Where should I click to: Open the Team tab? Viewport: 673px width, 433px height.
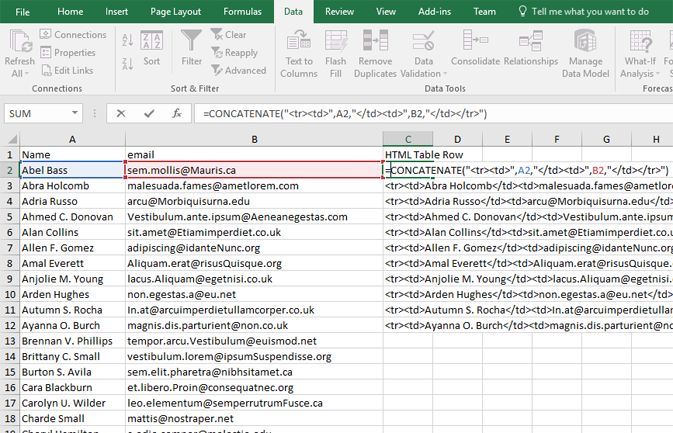pyautogui.click(x=485, y=12)
